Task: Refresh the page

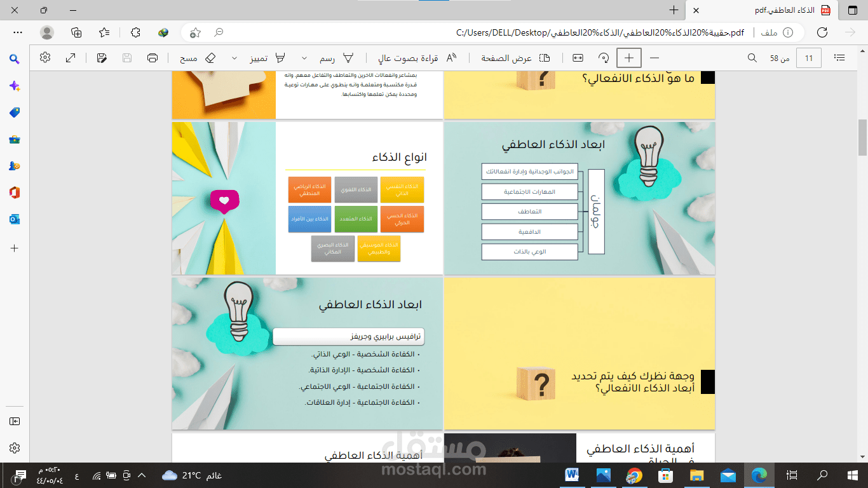Action: [x=822, y=32]
